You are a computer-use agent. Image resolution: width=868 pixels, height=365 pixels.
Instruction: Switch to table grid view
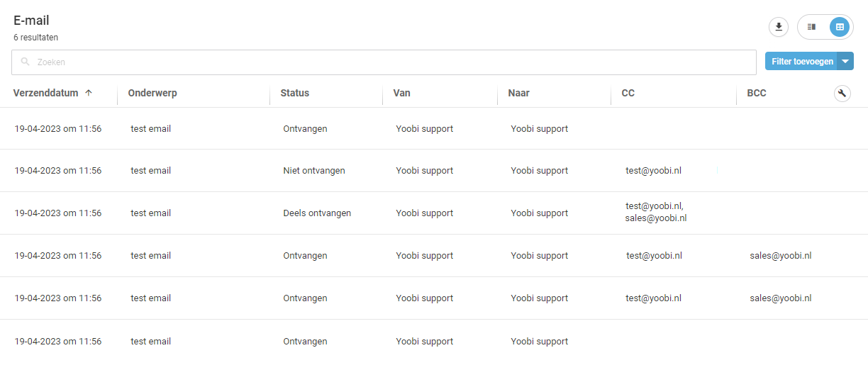coord(840,27)
